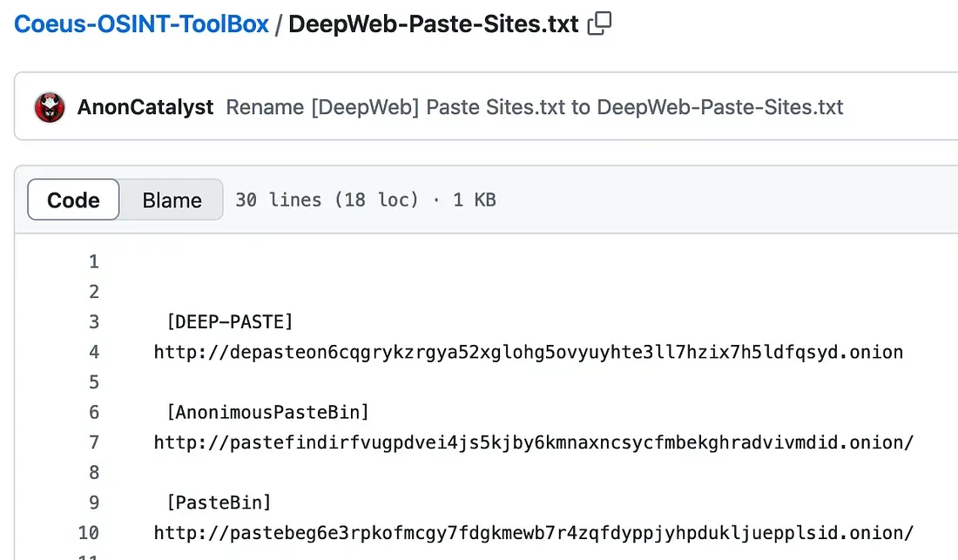The width and height of the screenshot is (958, 560).
Task: Click the AnonCatalyst avatar image
Action: pos(50,107)
